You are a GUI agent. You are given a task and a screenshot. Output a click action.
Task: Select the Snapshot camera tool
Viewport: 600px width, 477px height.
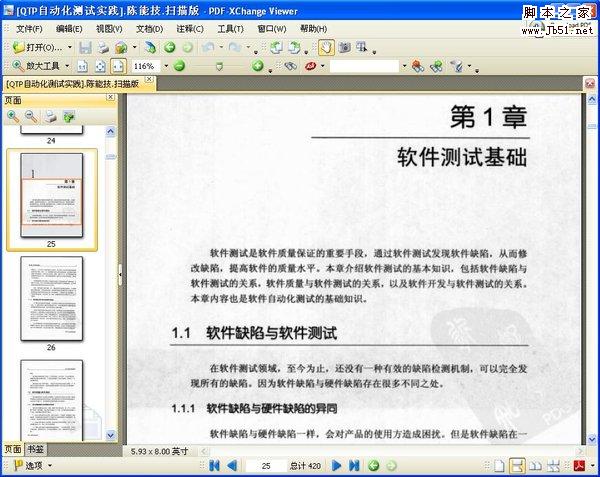[x=345, y=47]
